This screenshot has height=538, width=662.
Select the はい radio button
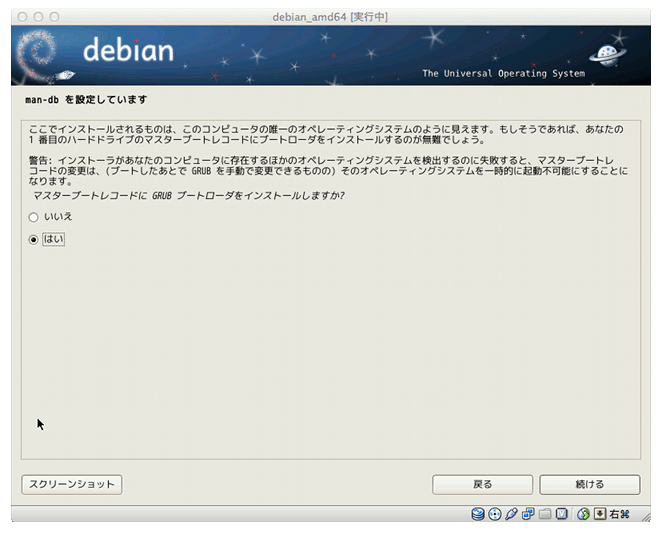(x=34, y=240)
